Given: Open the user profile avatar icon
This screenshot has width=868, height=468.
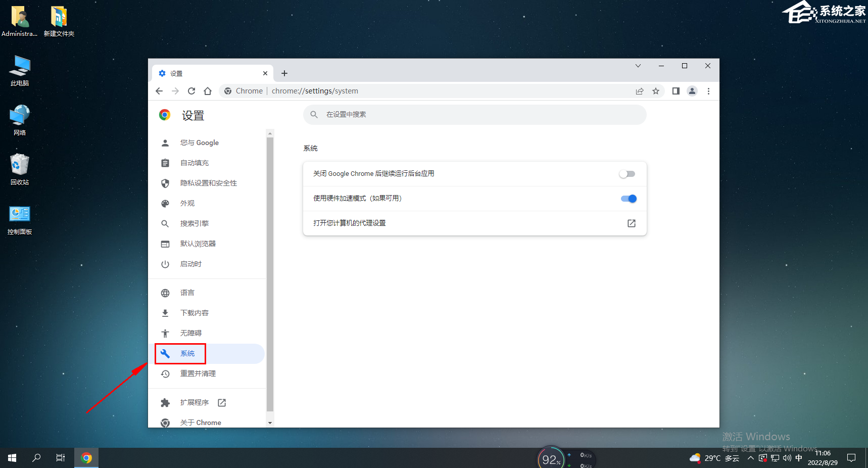Looking at the screenshot, I should tap(692, 91).
